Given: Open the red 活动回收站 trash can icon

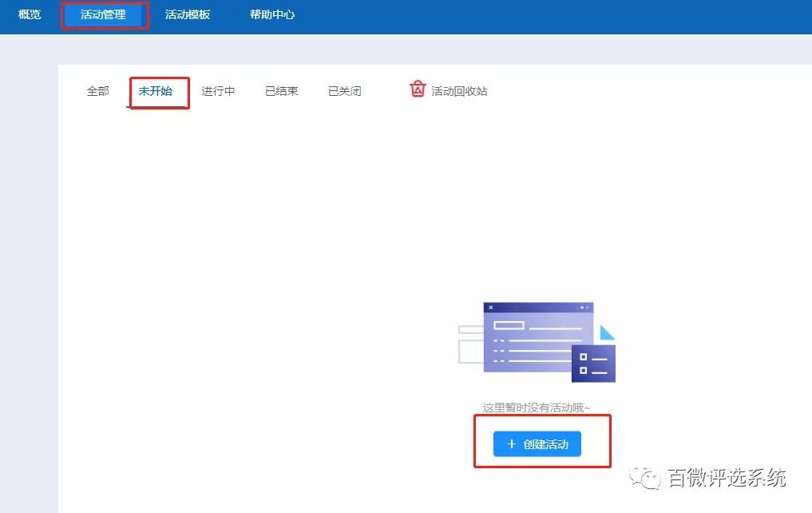Looking at the screenshot, I should click(417, 89).
